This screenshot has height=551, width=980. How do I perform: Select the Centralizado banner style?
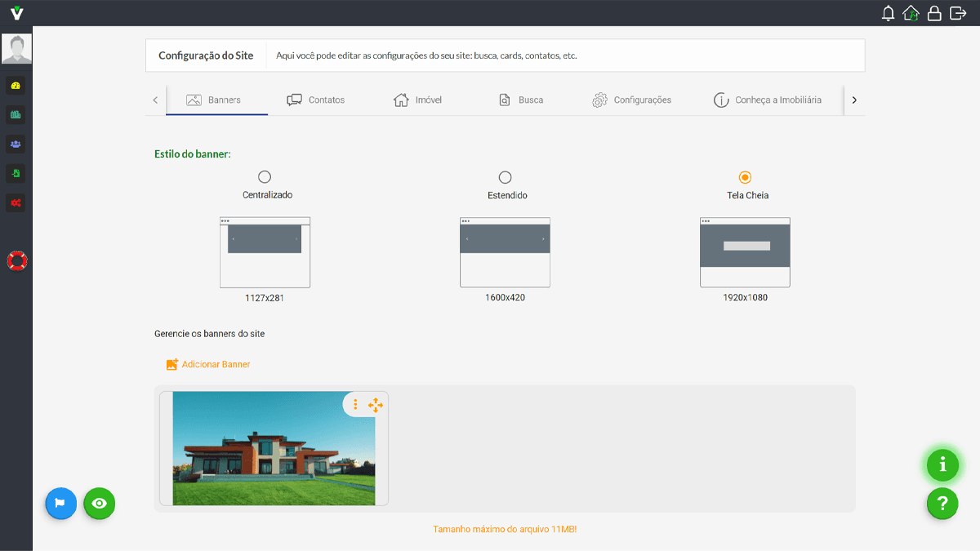264,176
